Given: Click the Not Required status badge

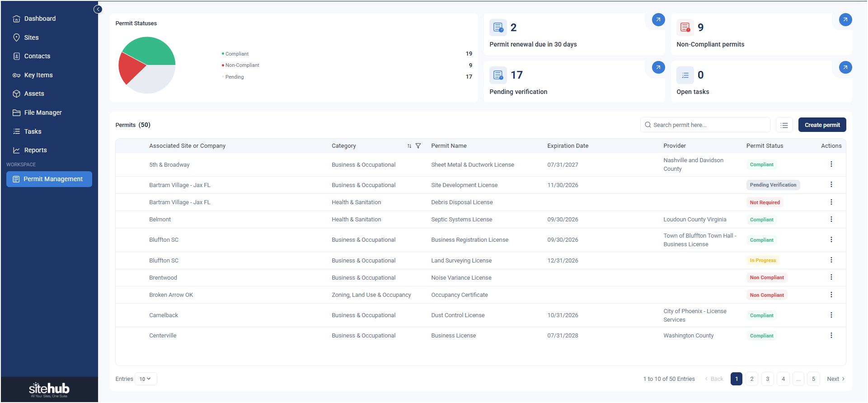Looking at the screenshot, I should [x=765, y=202].
